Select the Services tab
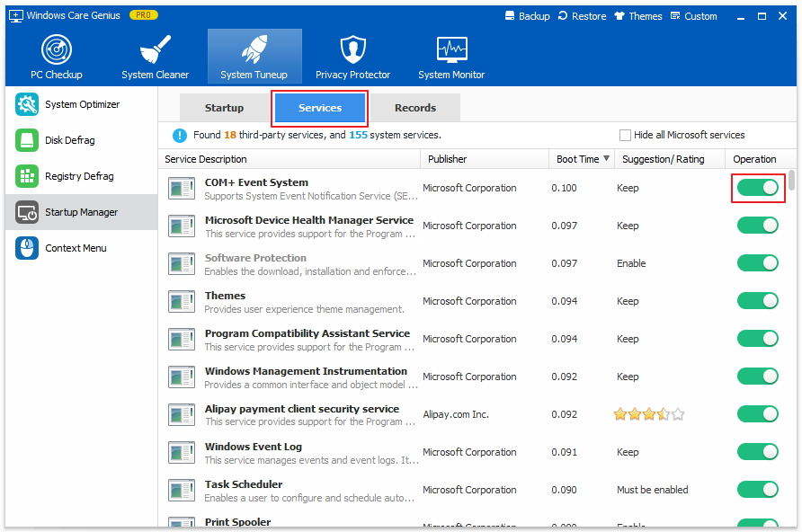The height and width of the screenshot is (532, 802). tap(320, 108)
